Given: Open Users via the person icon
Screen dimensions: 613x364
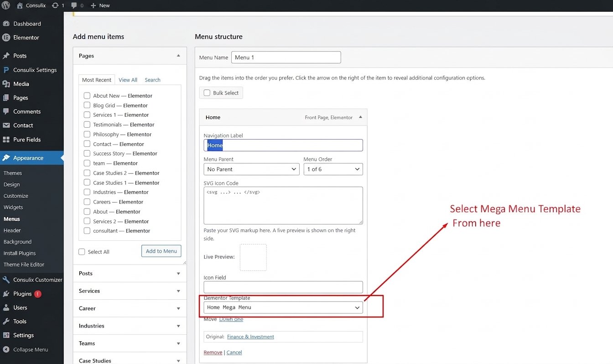Looking at the screenshot, I should click(6, 307).
